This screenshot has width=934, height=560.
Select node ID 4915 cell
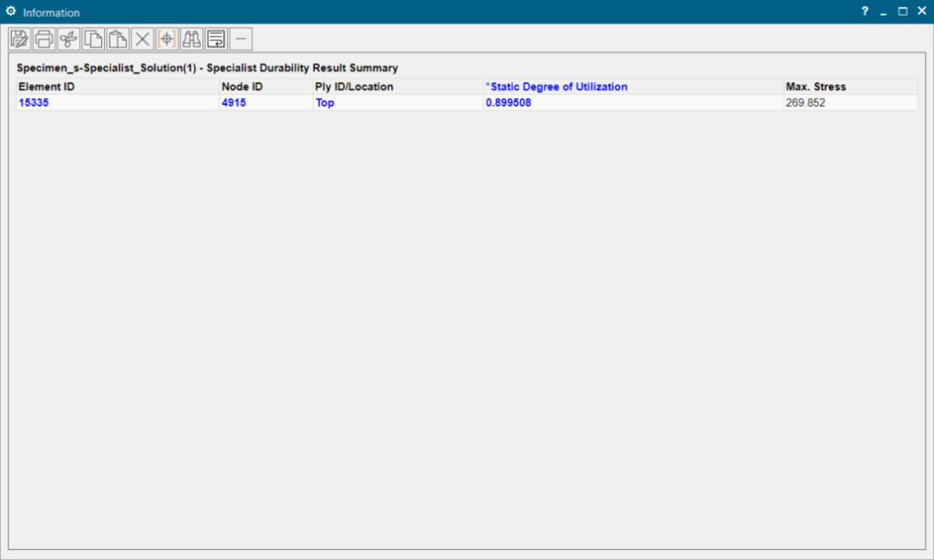pyautogui.click(x=233, y=103)
